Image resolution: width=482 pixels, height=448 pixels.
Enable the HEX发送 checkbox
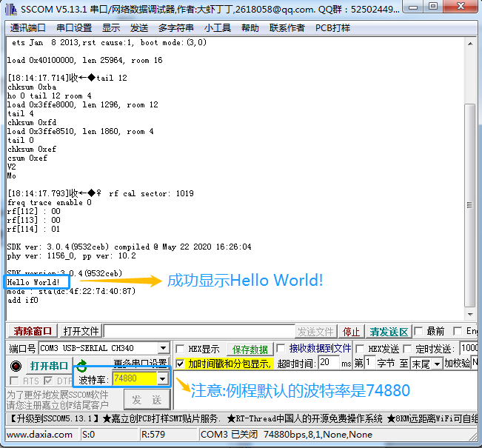pyautogui.click(x=360, y=349)
